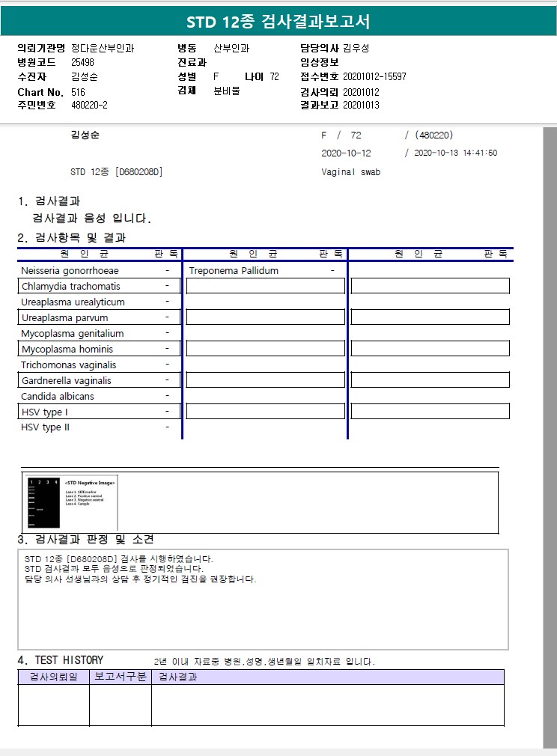557x756 pixels.
Task: Click inside the 검사결과 판정 및 소견 text box
Action: pos(264,600)
